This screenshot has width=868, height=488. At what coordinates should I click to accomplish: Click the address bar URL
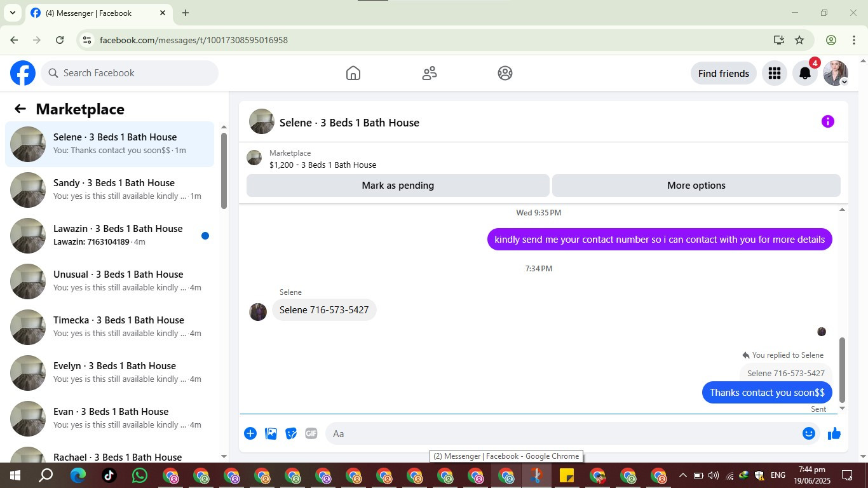194,40
